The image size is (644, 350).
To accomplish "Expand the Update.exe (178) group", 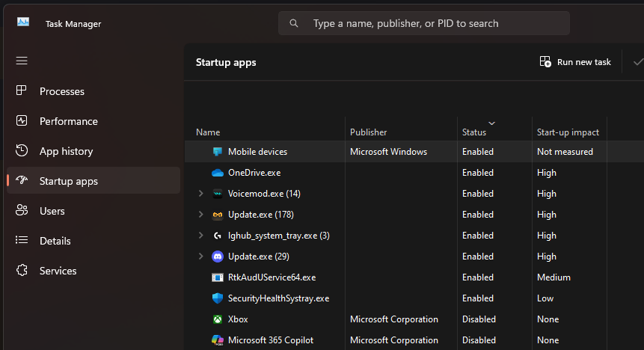I will [200, 215].
